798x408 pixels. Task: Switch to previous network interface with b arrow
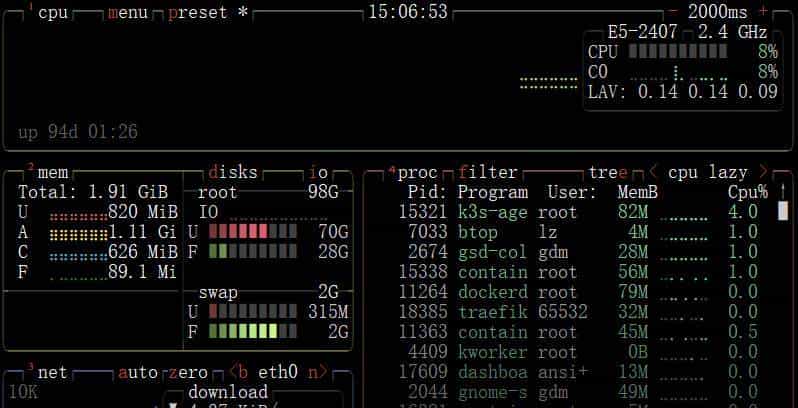238,372
